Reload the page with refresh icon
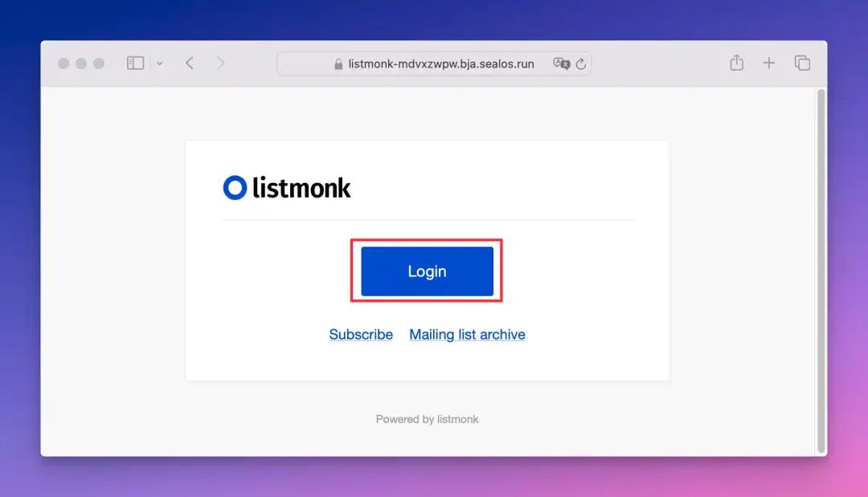 pos(581,63)
